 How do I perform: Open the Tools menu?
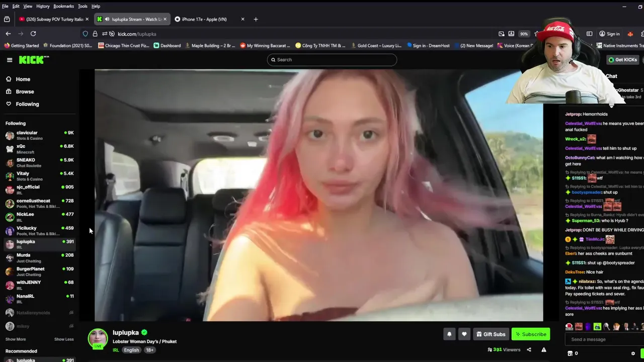(x=83, y=6)
